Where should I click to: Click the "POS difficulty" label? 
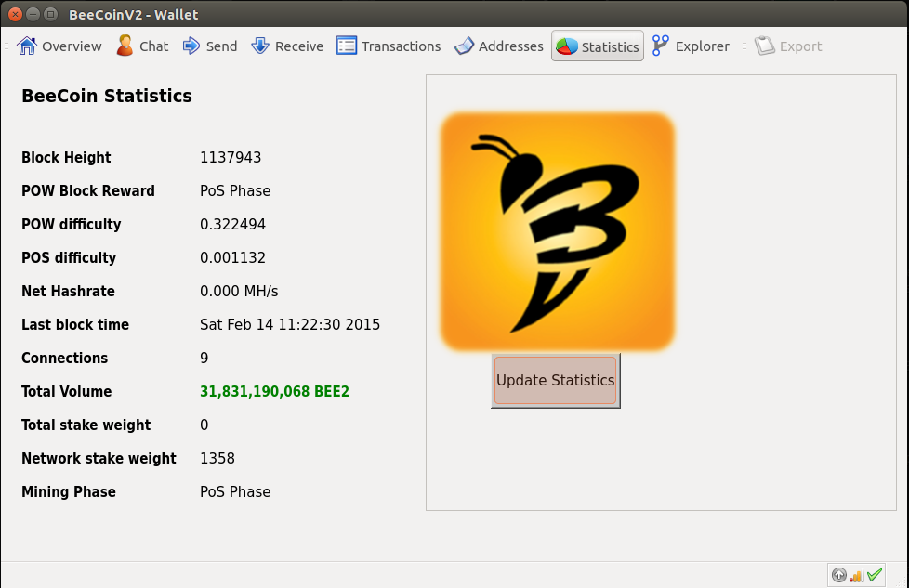click(x=69, y=258)
